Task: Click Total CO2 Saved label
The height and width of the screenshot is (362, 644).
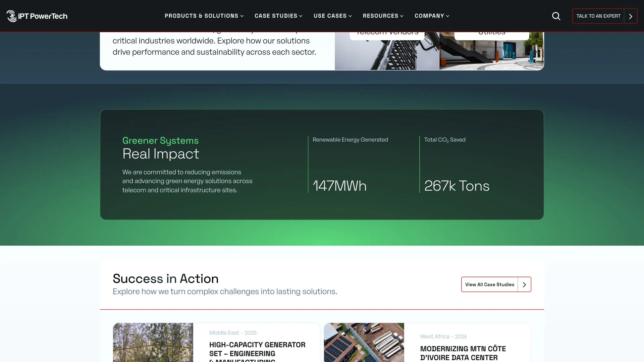Action: tap(445, 140)
